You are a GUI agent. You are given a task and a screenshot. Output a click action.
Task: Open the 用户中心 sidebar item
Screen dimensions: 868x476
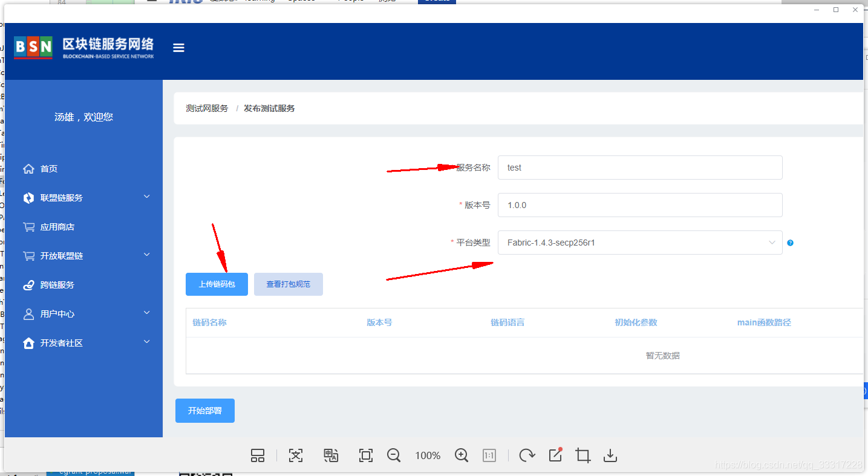(57, 314)
